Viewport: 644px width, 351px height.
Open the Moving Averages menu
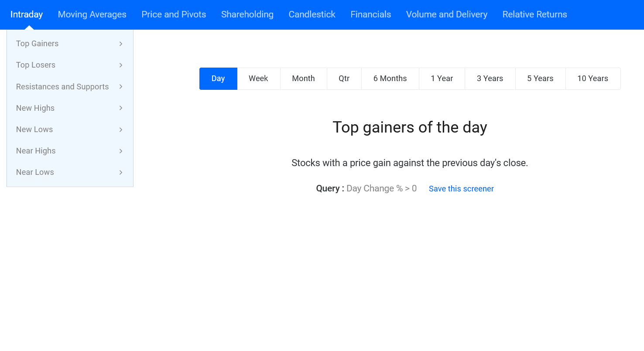(x=92, y=14)
